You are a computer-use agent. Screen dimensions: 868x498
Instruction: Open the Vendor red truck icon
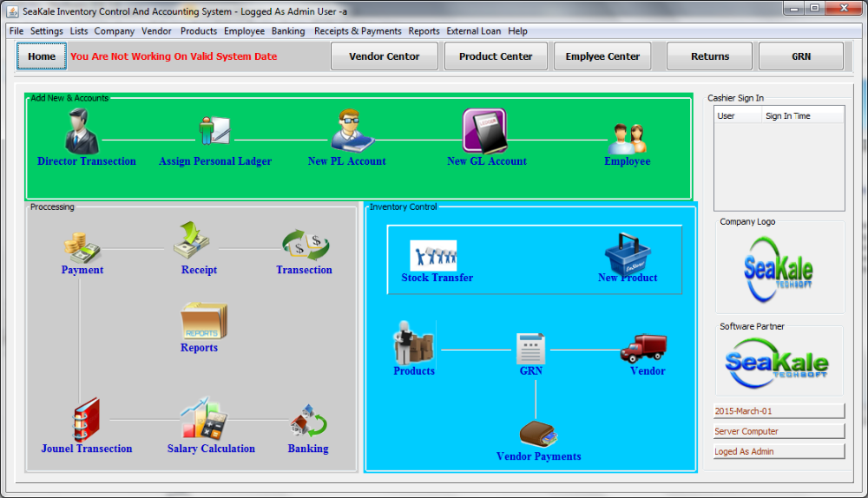coord(643,348)
